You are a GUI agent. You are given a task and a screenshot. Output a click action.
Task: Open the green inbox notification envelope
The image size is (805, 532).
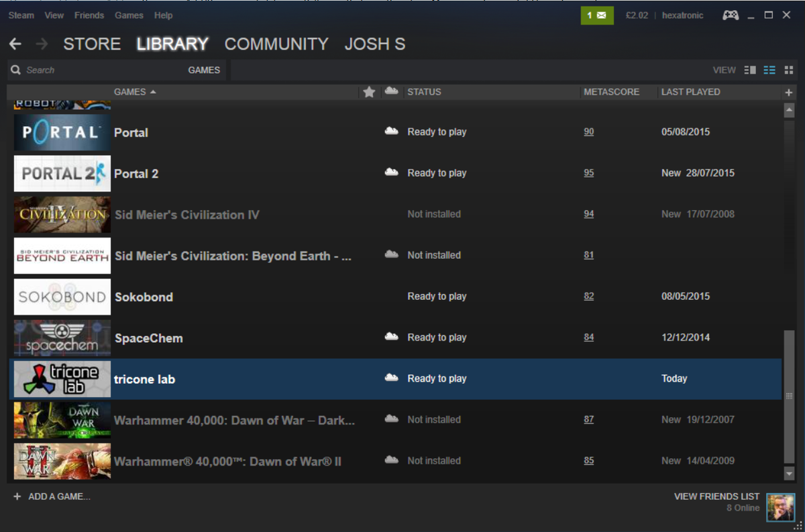click(597, 15)
